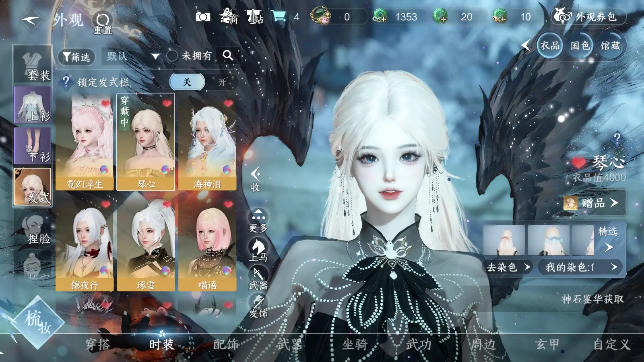Viewport: 644px width, 362px height.
Task: Toggle favorite heart on 霓幻浮生 card
Action: [105, 103]
